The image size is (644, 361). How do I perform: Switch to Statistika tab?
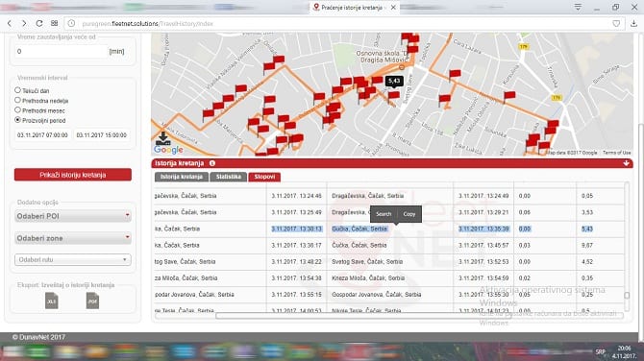(x=229, y=177)
